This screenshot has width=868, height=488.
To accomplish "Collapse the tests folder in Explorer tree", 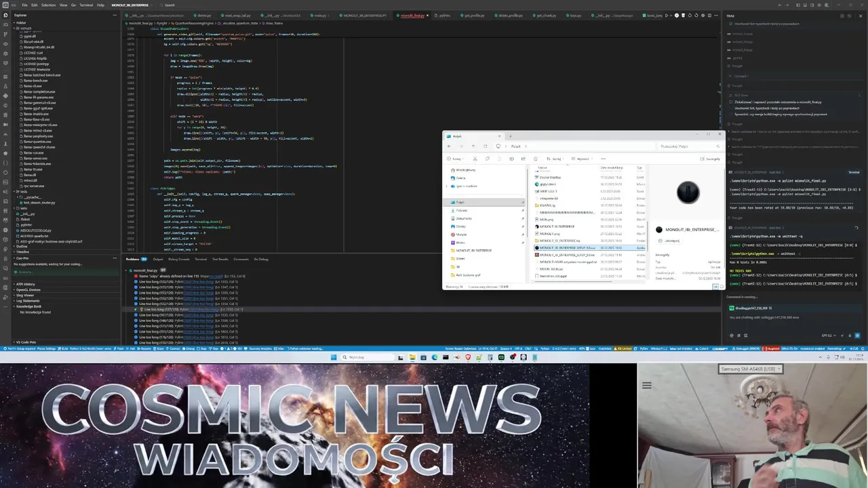I will click(x=24, y=192).
